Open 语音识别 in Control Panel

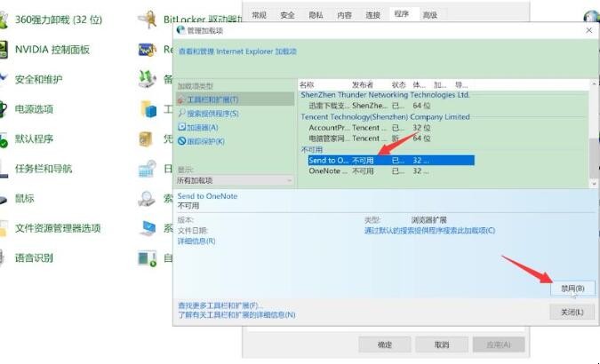34,258
